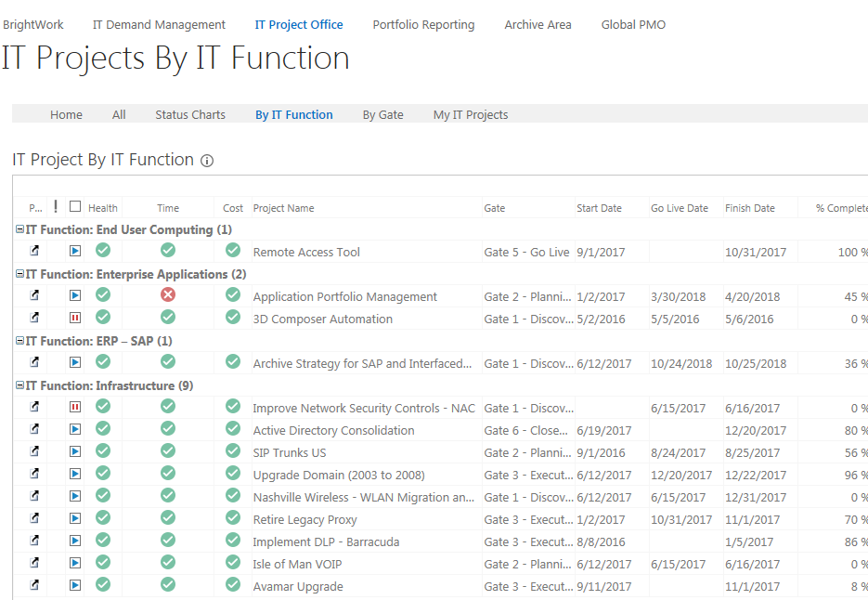This screenshot has width=868, height=600.
Task: Collapse the End User Computing group
Action: pos(19,229)
